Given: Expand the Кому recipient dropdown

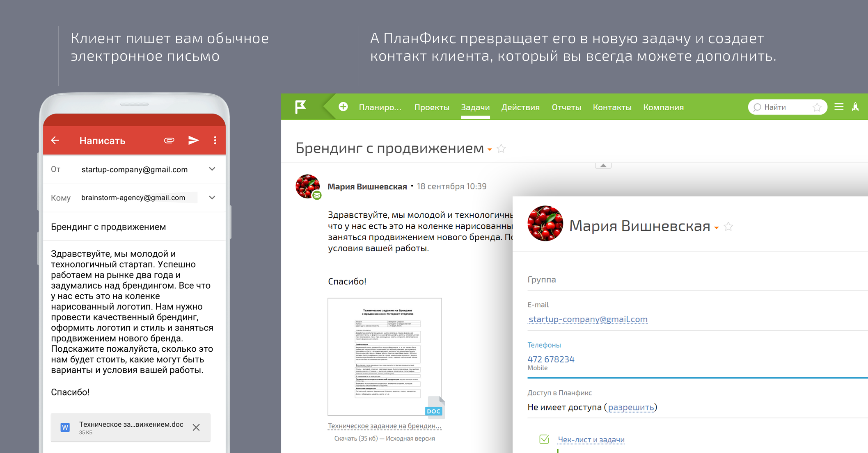Looking at the screenshot, I should click(212, 198).
